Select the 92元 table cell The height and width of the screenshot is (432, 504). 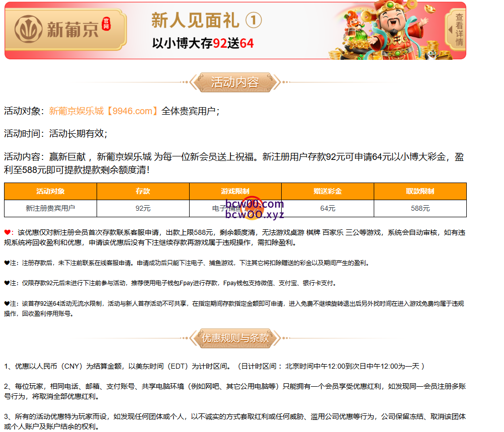point(143,208)
